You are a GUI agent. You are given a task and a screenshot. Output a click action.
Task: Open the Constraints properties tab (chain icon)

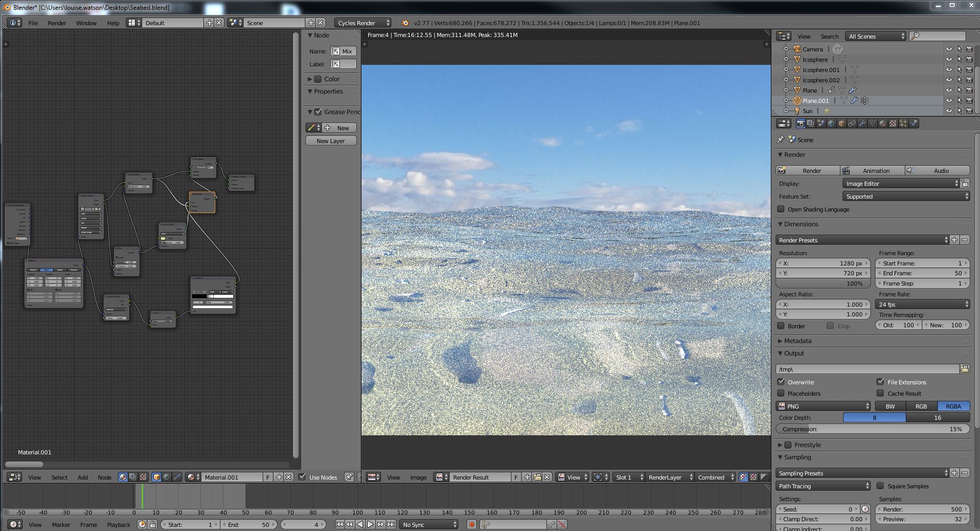click(852, 123)
